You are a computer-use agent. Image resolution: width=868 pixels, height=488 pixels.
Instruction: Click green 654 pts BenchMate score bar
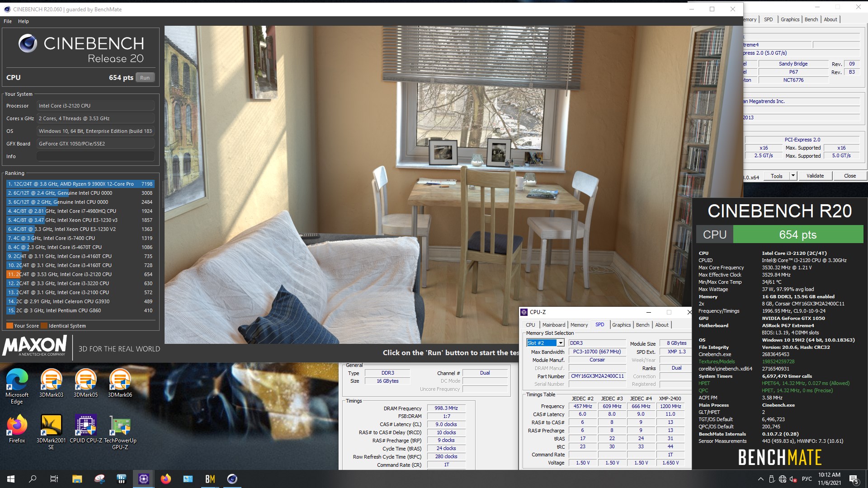pos(798,235)
